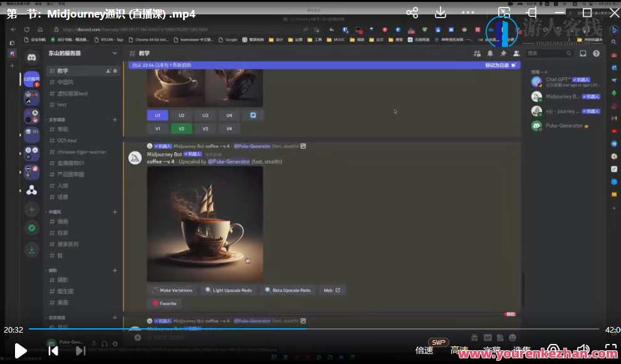Click the green V2 variation button
This screenshot has height=364, width=621.
181,128
